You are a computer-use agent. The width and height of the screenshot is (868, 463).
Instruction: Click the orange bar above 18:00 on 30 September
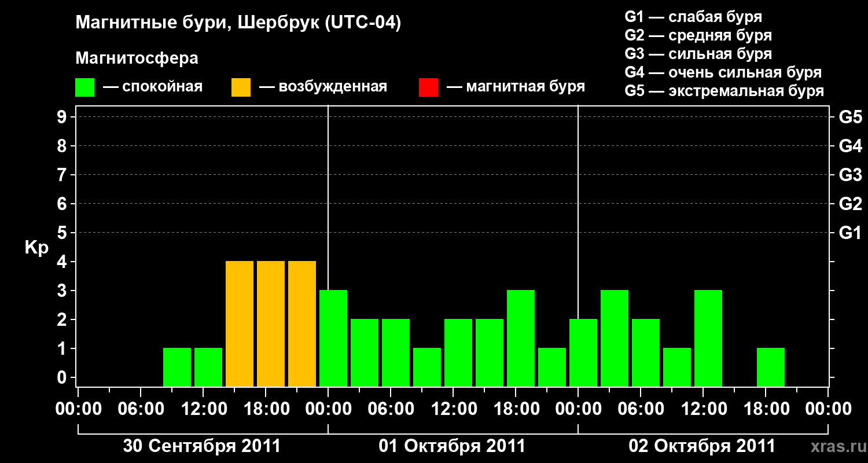pos(271,324)
